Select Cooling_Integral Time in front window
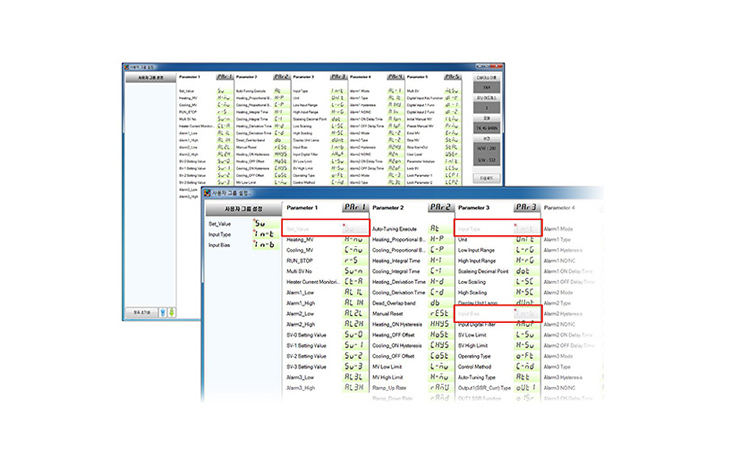 click(396, 271)
